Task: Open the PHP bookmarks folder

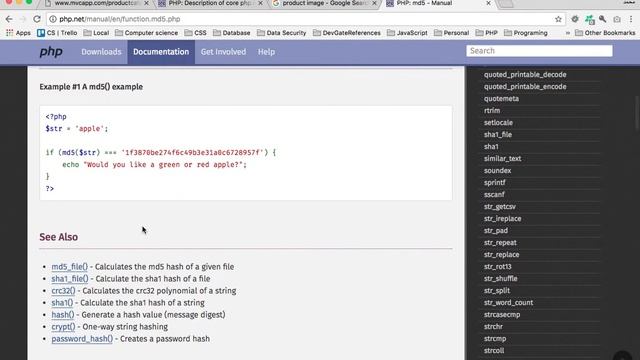Action: 487,33
